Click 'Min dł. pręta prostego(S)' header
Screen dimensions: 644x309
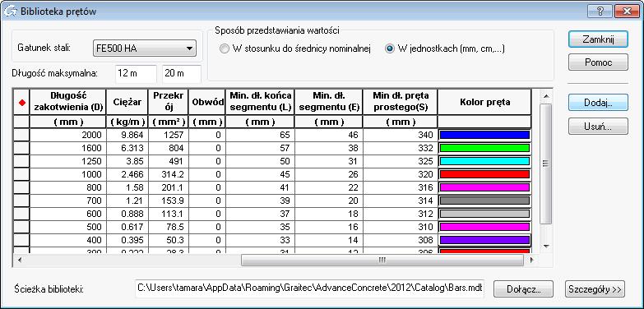(401, 102)
